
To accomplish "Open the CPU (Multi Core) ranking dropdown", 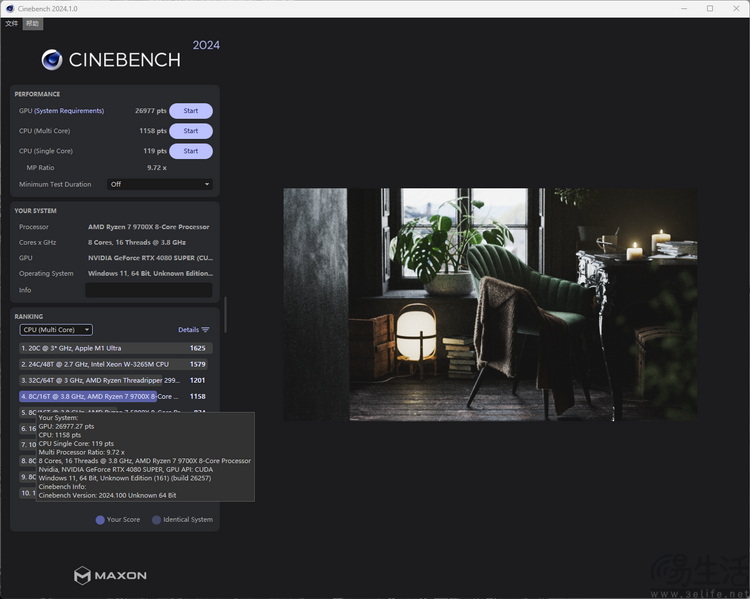I will point(56,330).
